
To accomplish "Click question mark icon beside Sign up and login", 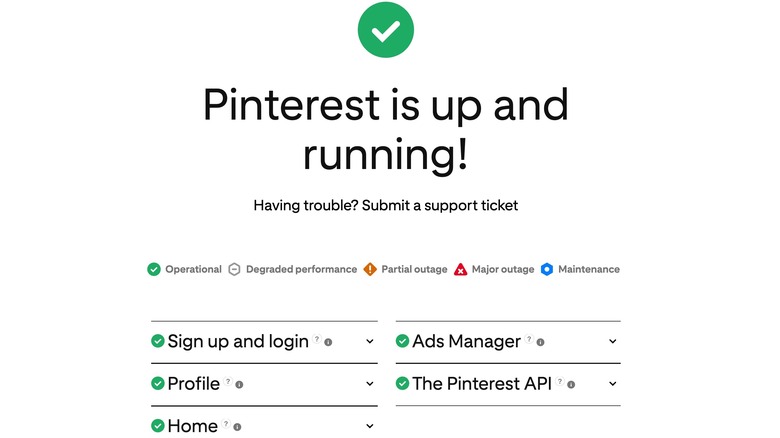I will click(x=317, y=341).
